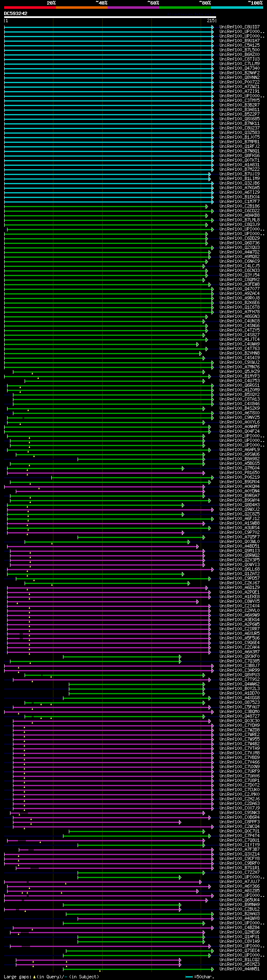Select hit label UniRef100_Q03WL0
Viewport: 267px width, 980px height.
tap(239, 542)
